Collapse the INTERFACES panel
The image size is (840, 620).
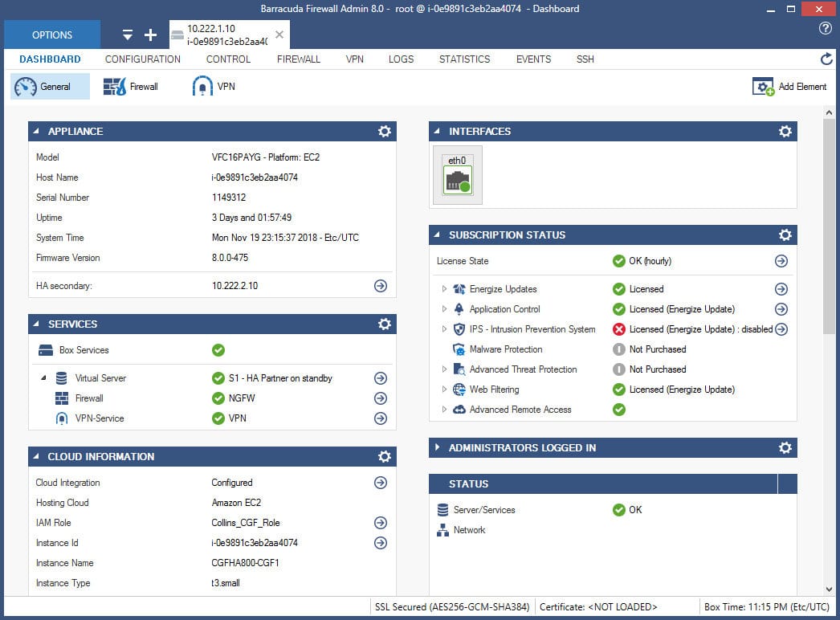(x=437, y=131)
